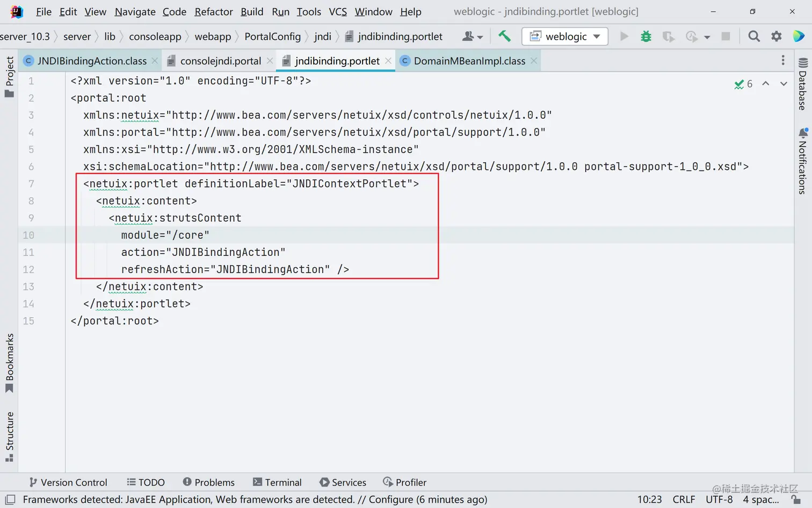Screen dimensions: 812x508
Task: Close the JNDIBindingAction.class tab
Action: point(155,61)
